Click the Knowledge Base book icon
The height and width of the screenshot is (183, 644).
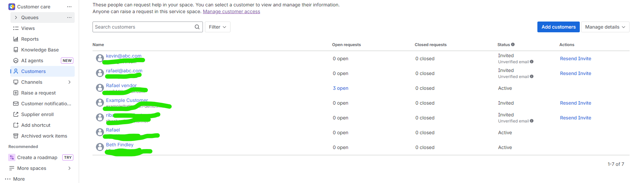16,50
